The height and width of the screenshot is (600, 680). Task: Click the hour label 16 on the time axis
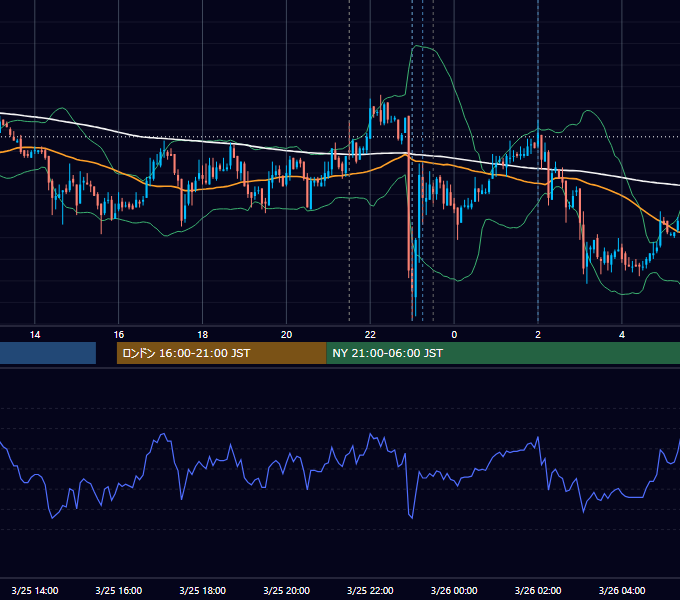(118, 335)
